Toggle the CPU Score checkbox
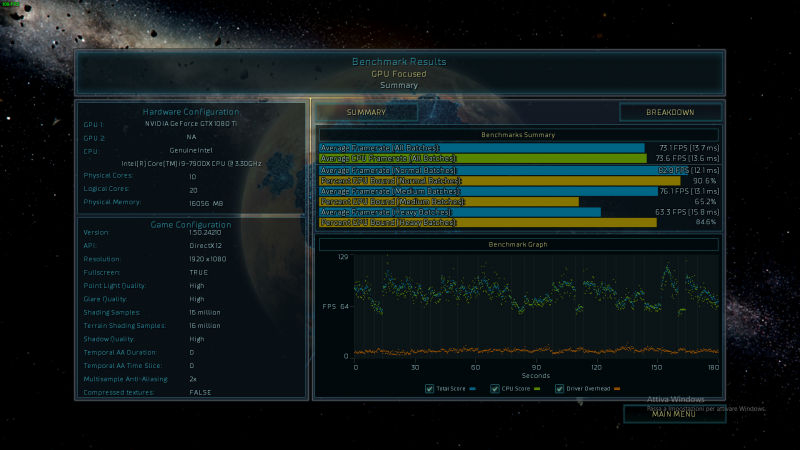Screen dimensions: 800x450 click(x=493, y=388)
